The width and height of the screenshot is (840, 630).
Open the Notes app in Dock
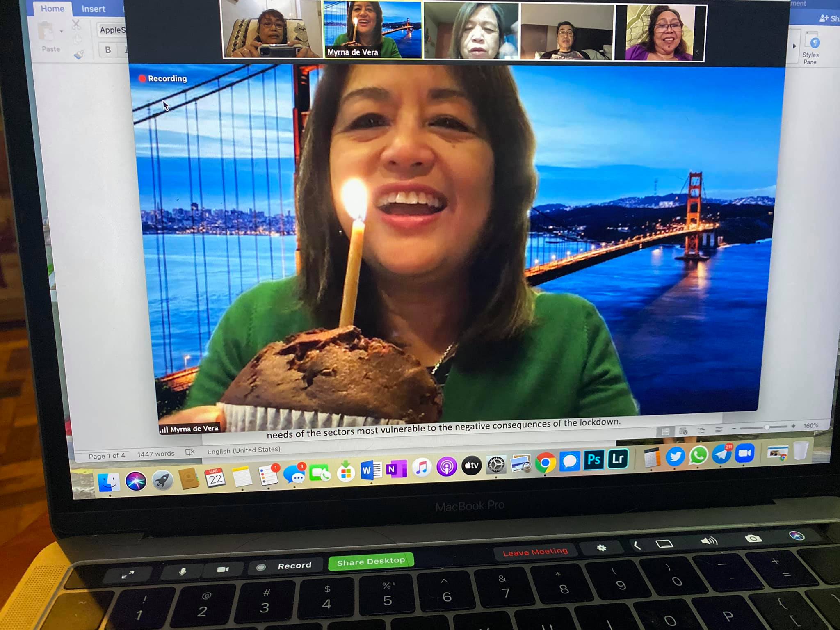(x=242, y=477)
